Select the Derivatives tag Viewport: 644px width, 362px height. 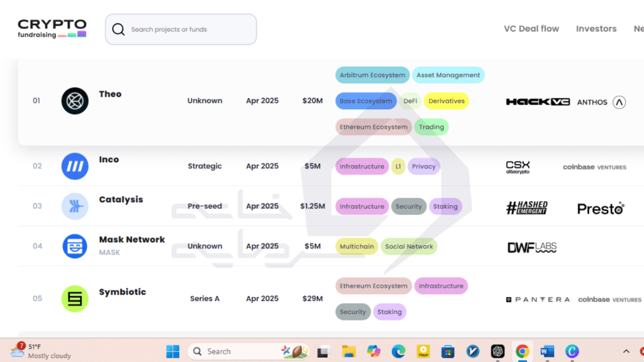pyautogui.click(x=447, y=101)
